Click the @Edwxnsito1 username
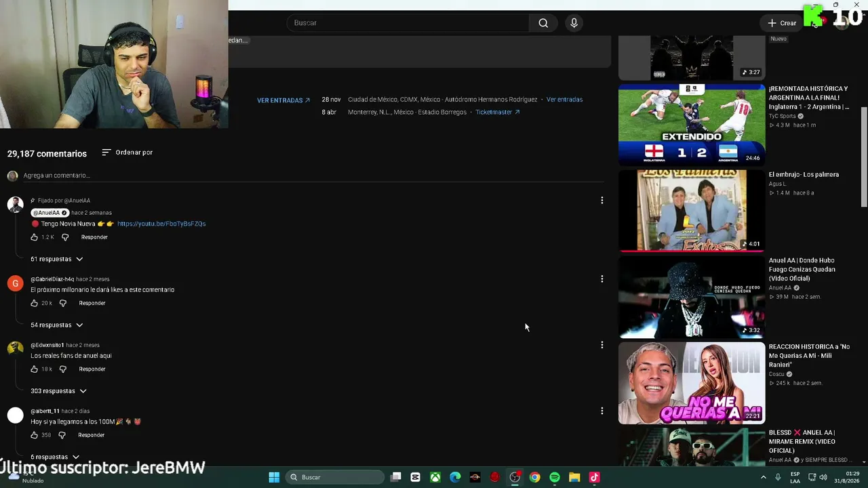Viewport: 868px width, 488px height. pos(47,345)
